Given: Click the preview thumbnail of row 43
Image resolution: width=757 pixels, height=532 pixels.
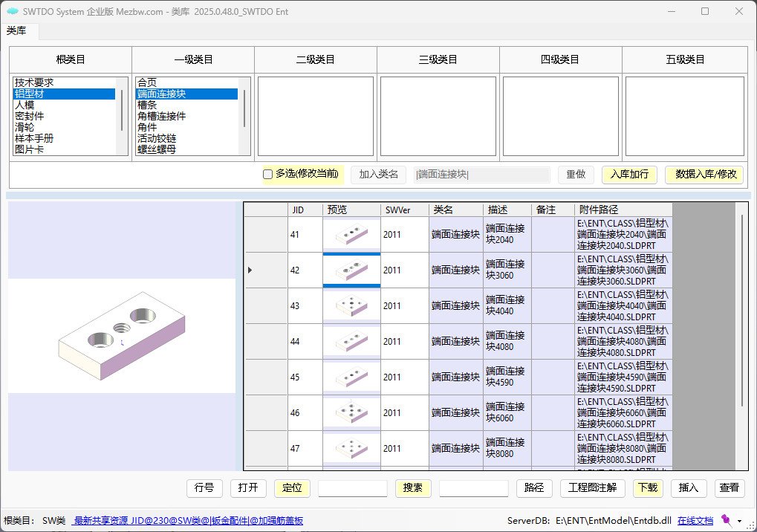Looking at the screenshot, I should [x=351, y=305].
